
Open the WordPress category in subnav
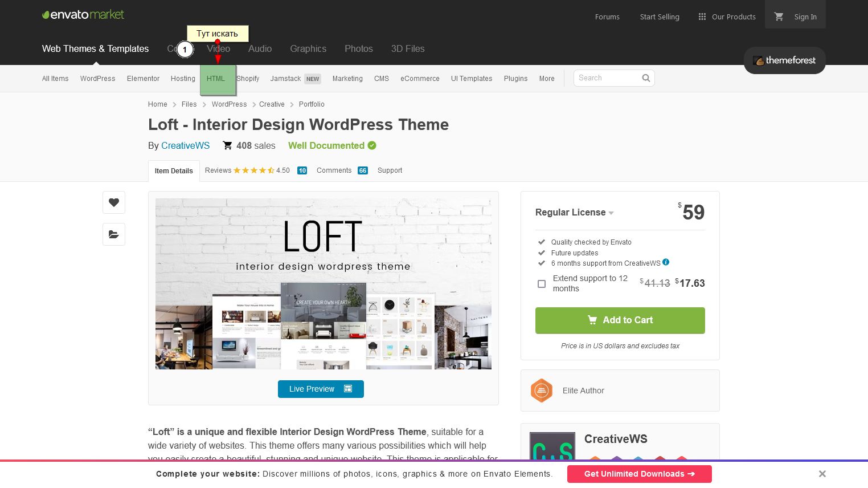97,79
